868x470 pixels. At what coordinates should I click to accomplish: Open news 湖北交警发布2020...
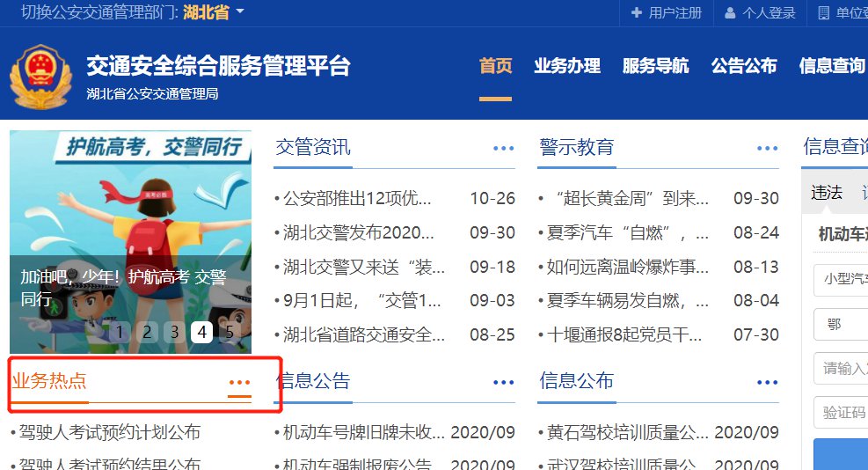pos(359,232)
